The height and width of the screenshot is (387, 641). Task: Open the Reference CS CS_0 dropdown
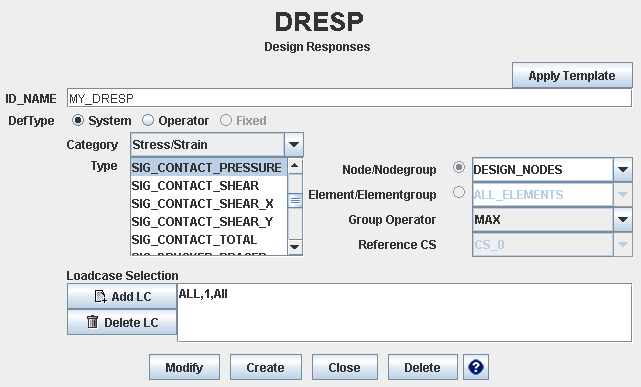(623, 244)
